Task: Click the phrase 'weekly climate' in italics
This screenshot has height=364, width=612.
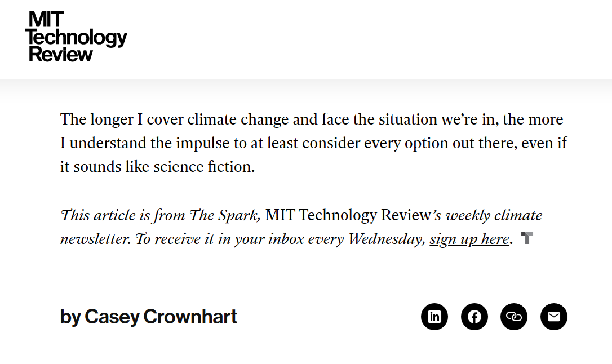Action: pyautogui.click(x=494, y=215)
